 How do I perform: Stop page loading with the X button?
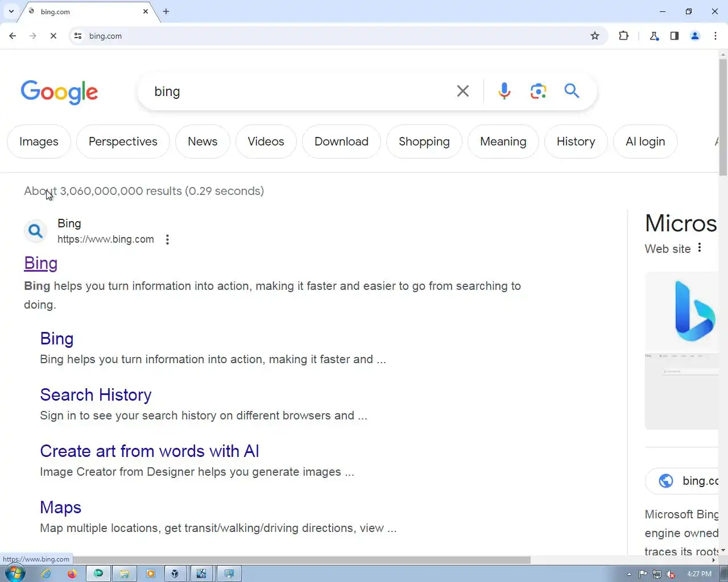[53, 36]
